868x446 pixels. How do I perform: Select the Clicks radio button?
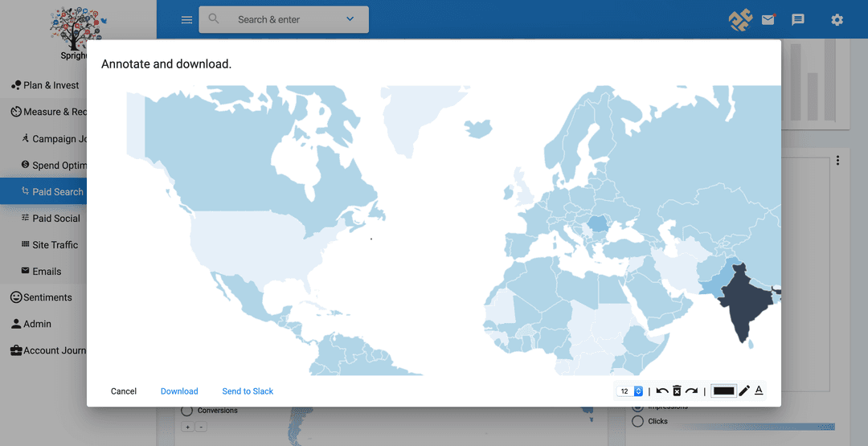point(637,421)
